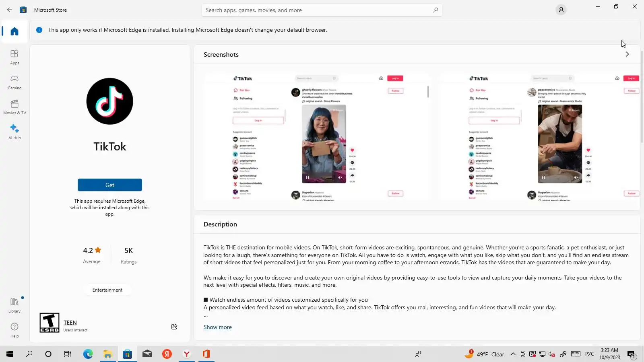Open the Apps section

point(14,57)
